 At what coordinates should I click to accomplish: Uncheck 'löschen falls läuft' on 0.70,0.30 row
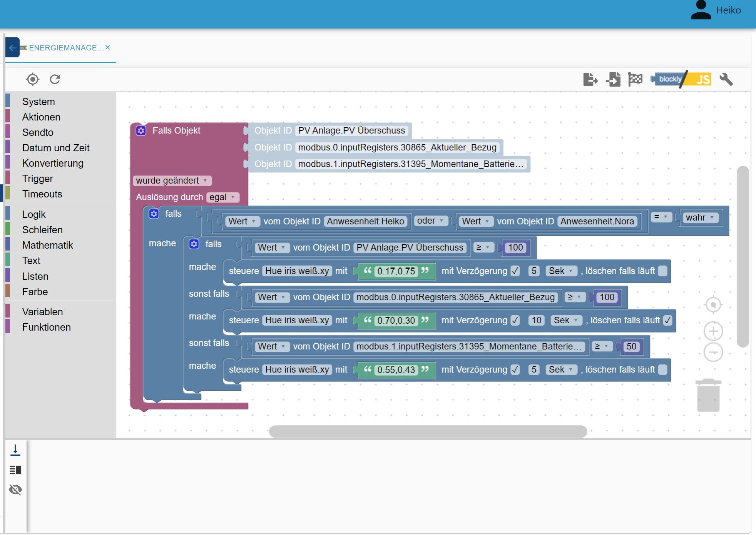[x=667, y=320]
